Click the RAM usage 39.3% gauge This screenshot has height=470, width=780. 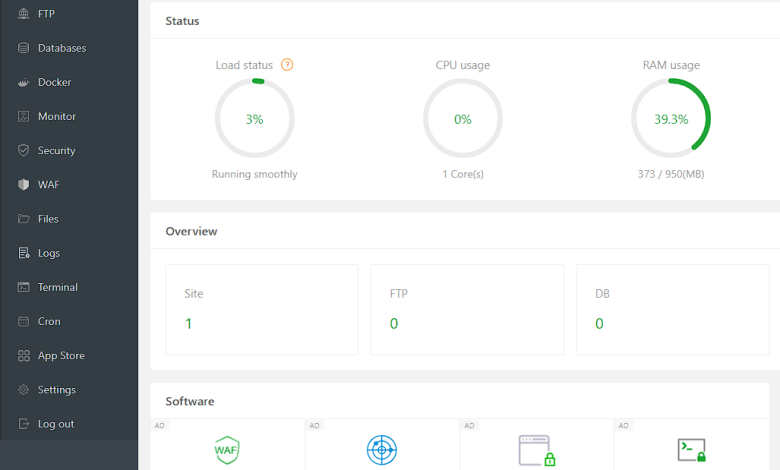[x=671, y=118]
